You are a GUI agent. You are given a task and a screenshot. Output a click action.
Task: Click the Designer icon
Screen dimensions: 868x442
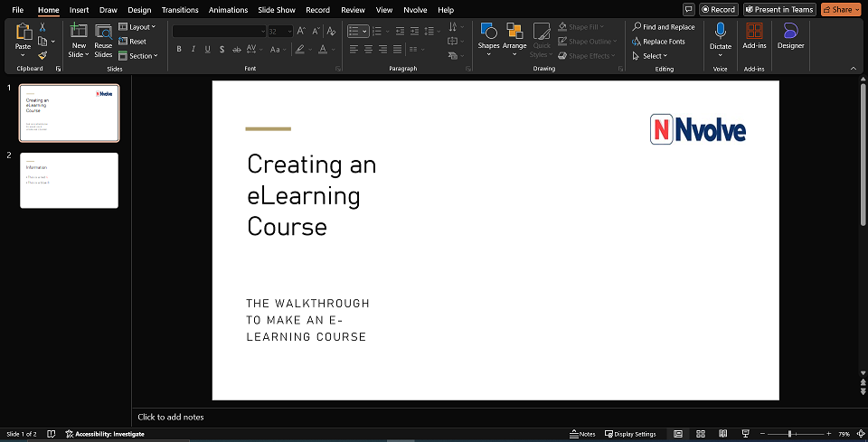point(790,31)
